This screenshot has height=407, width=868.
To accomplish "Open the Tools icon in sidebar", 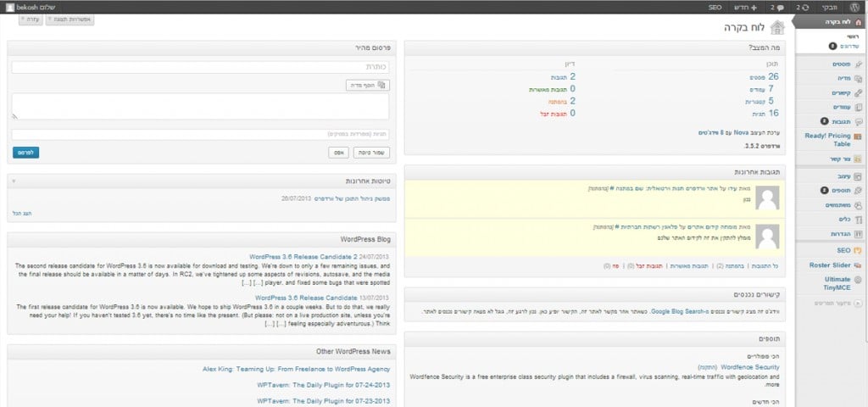I will point(859,220).
